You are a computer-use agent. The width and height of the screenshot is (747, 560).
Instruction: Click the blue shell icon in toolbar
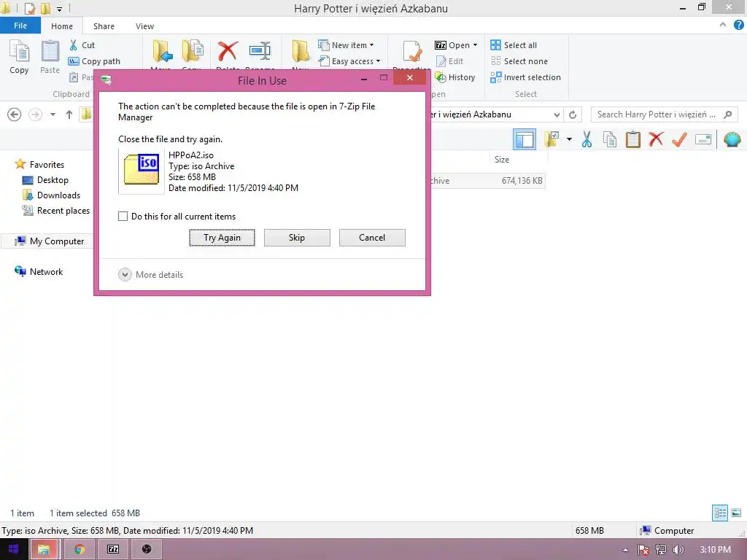(x=732, y=139)
